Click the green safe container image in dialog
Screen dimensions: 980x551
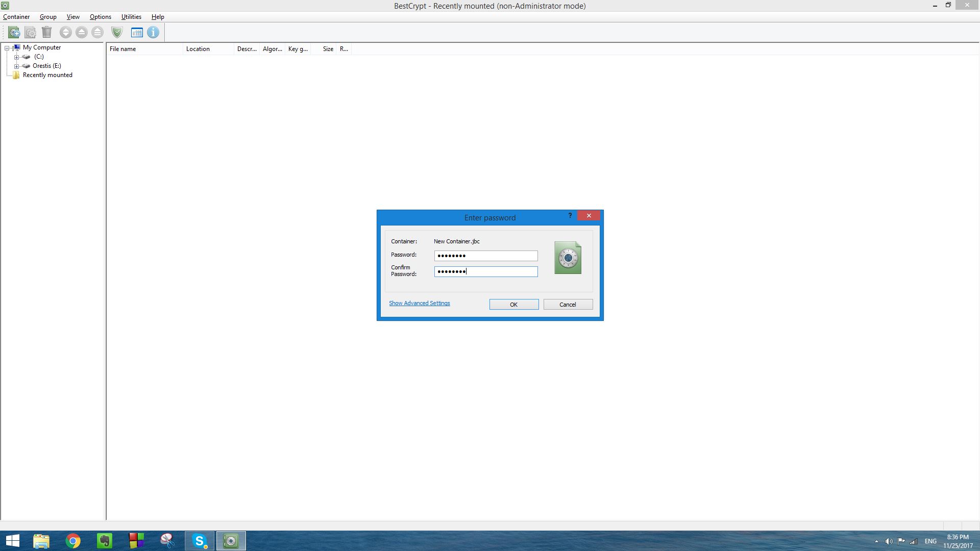tap(568, 258)
